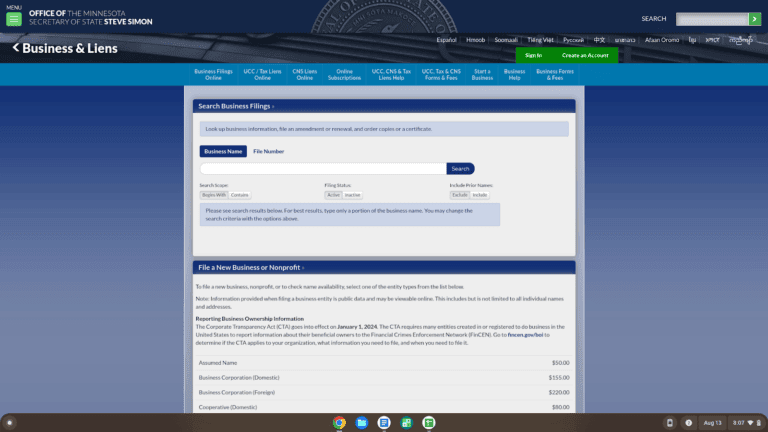
Task: Click the business name search input field
Action: coord(322,169)
